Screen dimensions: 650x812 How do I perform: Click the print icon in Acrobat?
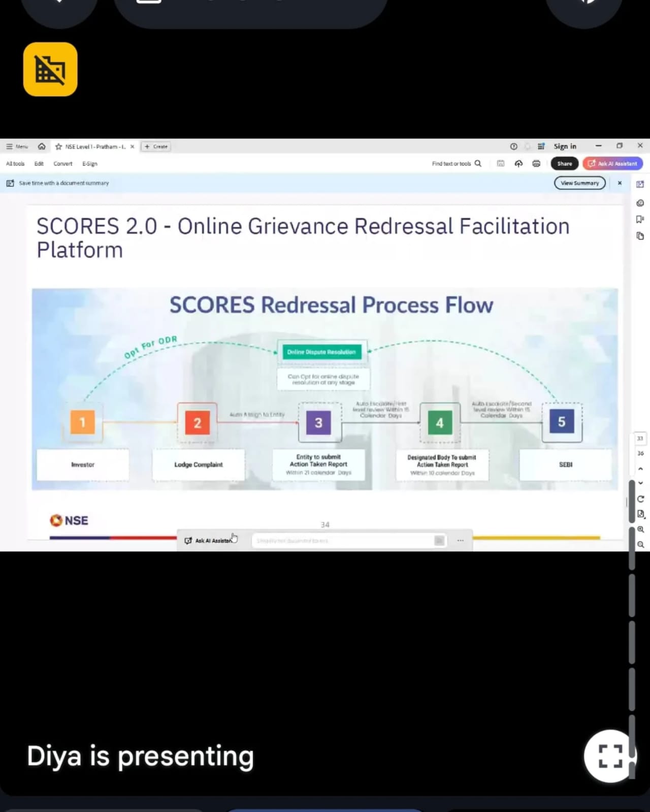click(536, 163)
